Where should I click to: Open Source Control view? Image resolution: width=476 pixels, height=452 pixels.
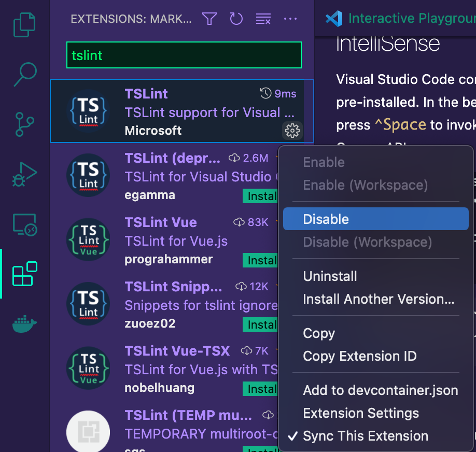pyautogui.click(x=24, y=124)
